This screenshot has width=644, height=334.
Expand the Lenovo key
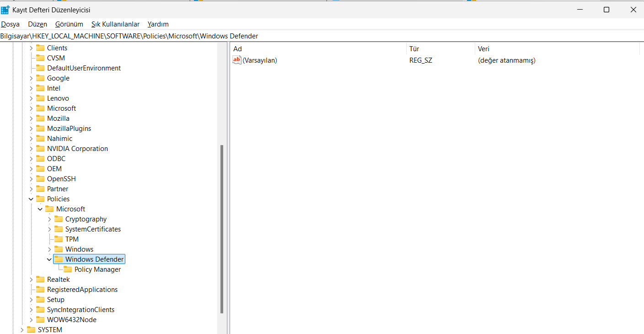tap(31, 98)
